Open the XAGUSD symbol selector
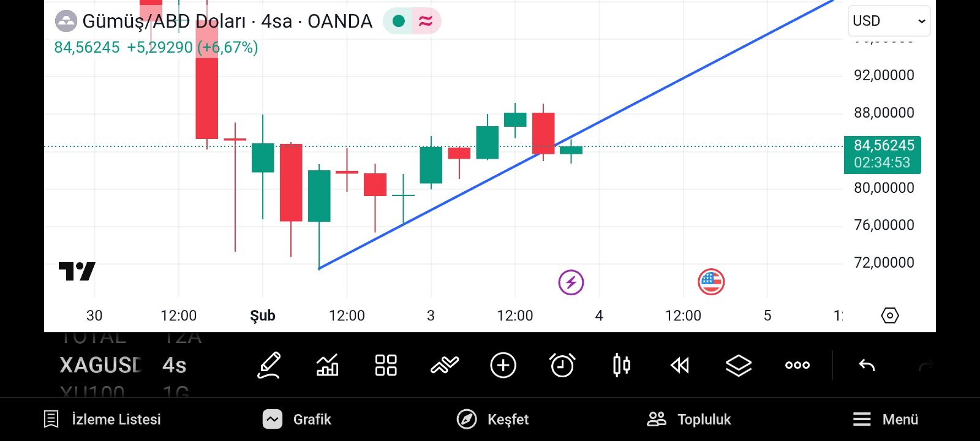980x441 pixels. (x=101, y=366)
